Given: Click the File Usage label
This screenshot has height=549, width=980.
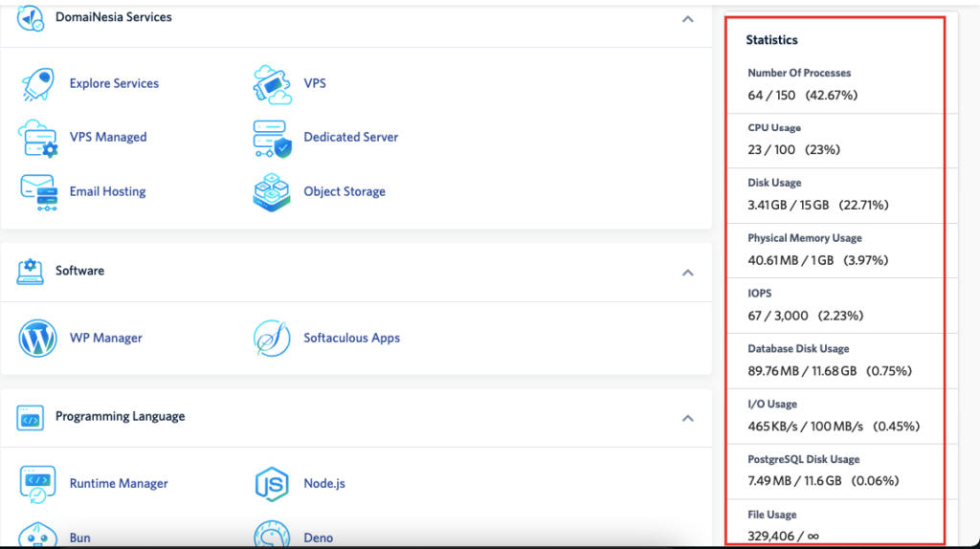Looking at the screenshot, I should pos(772,515).
